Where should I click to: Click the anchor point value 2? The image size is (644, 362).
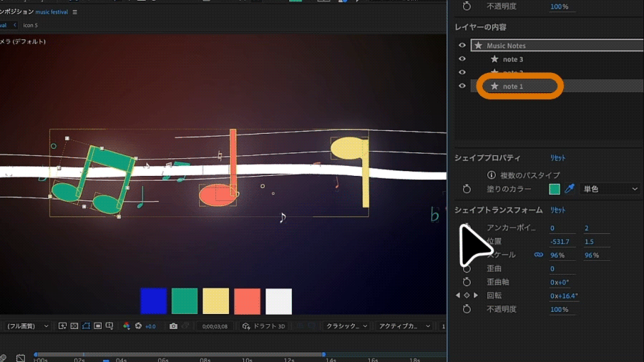click(587, 228)
